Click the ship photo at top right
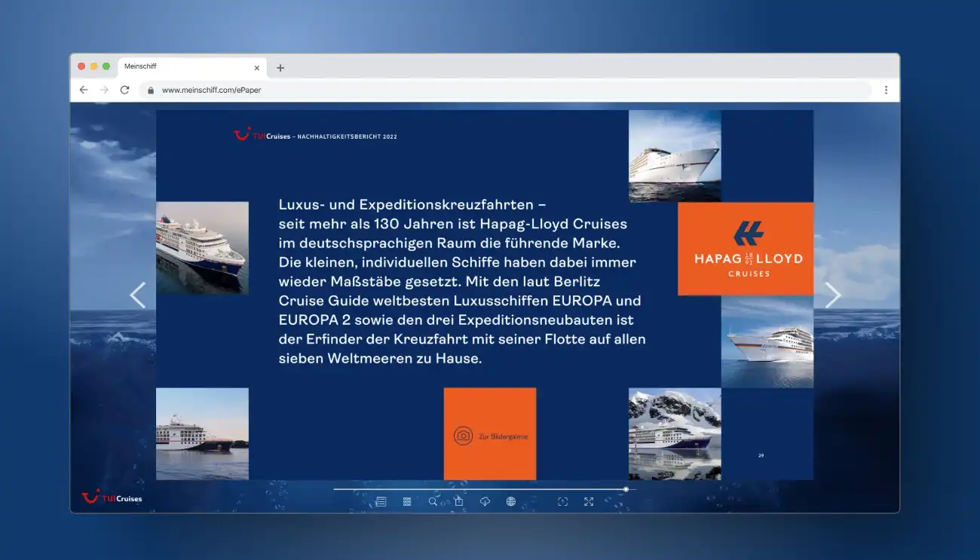980x560 pixels. click(x=675, y=156)
